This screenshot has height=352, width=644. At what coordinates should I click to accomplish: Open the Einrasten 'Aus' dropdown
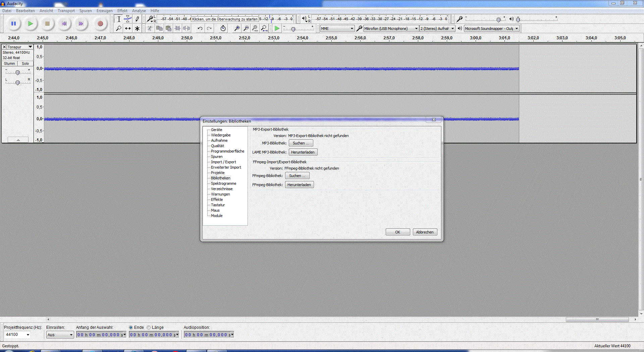coord(60,335)
